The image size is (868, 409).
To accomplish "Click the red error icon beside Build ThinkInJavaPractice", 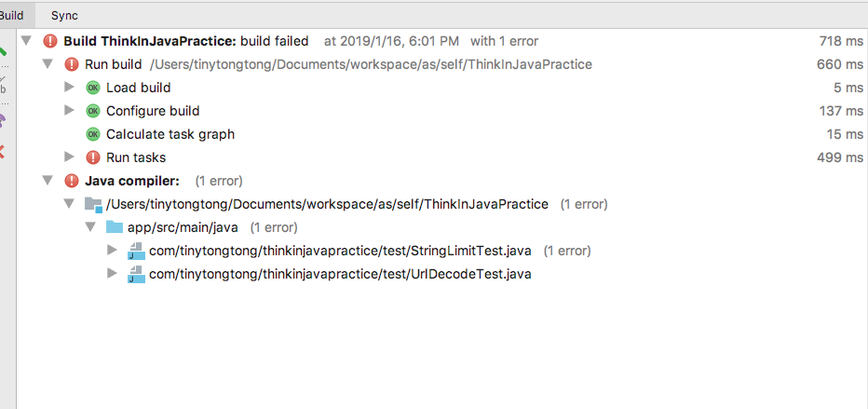I will click(51, 41).
